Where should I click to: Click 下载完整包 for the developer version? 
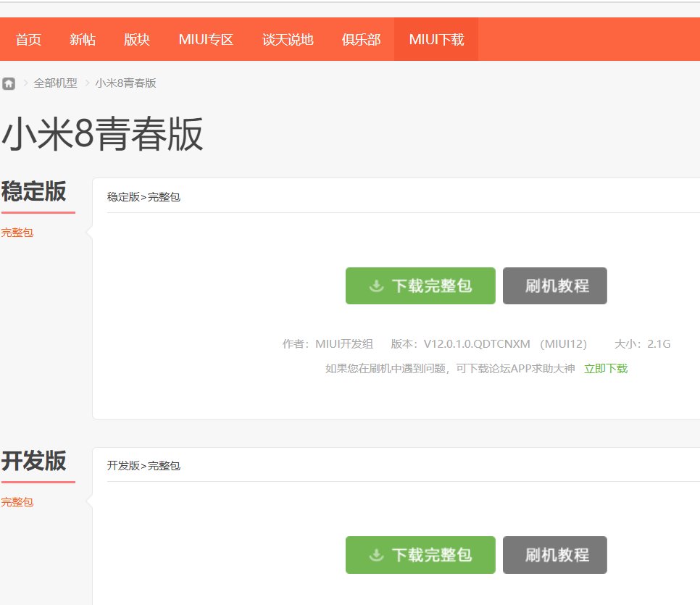420,555
